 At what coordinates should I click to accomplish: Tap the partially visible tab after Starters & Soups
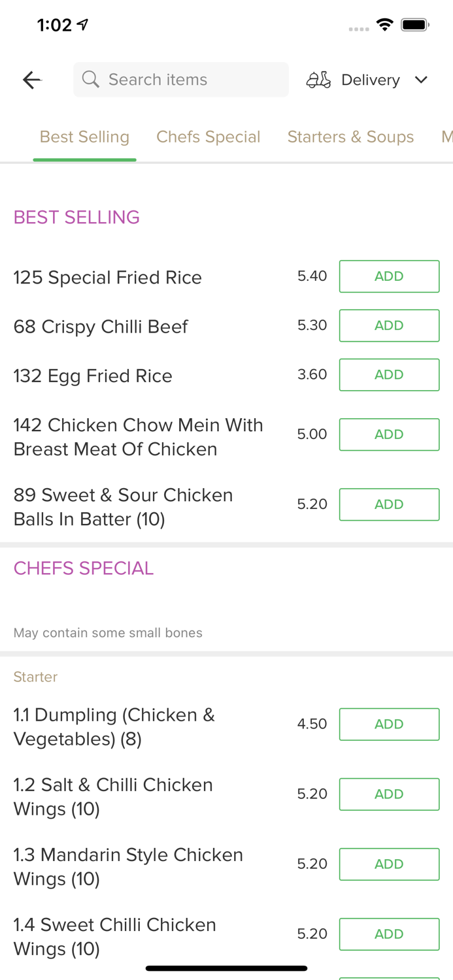(x=447, y=137)
